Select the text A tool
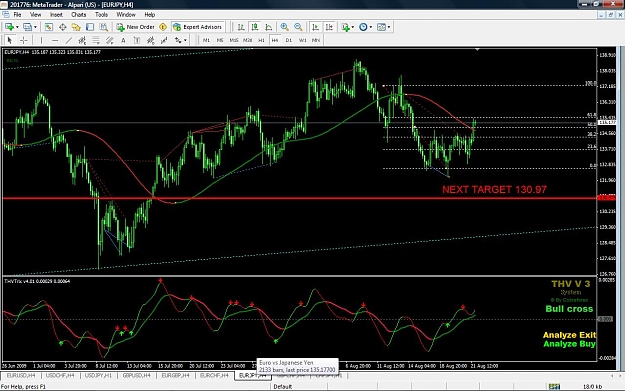This screenshot has height=391, width=625. pos(123,40)
